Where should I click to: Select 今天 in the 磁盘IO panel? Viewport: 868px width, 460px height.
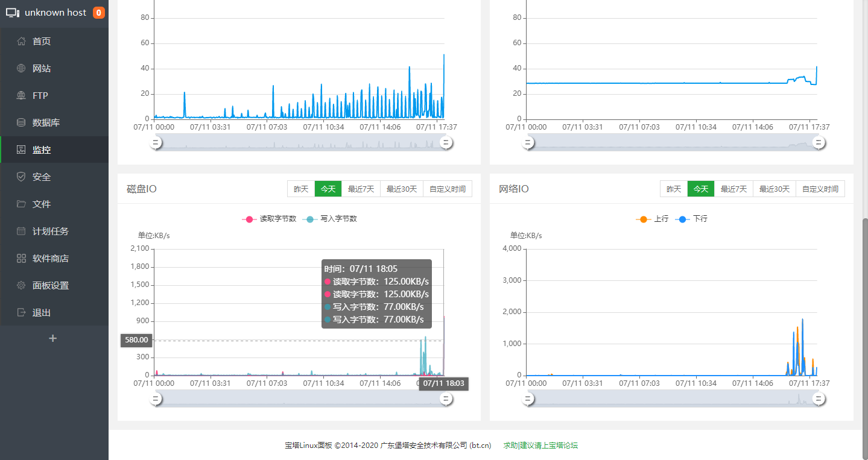tap(328, 189)
